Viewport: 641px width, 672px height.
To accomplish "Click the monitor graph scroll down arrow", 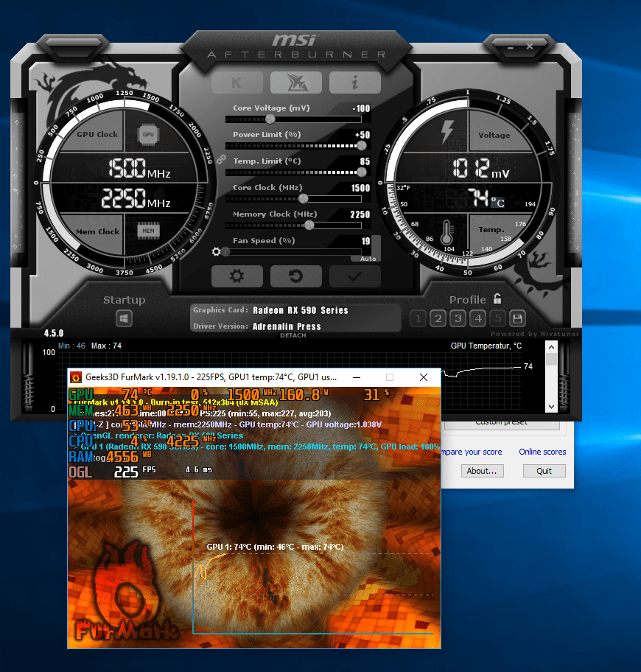I will coord(551,407).
